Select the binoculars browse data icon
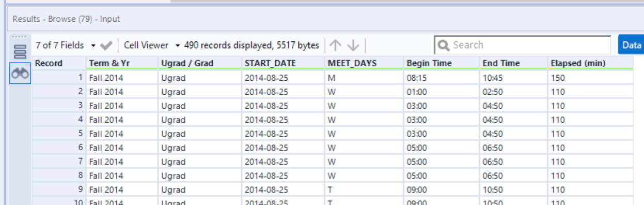Image resolution: width=644 pixels, height=205 pixels. tap(20, 74)
